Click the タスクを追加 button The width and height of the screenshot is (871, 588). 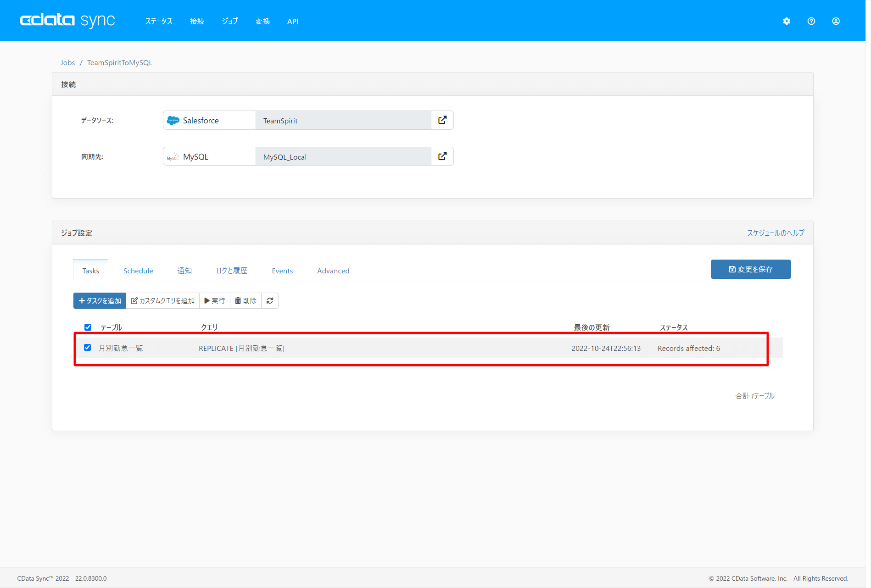coord(100,301)
